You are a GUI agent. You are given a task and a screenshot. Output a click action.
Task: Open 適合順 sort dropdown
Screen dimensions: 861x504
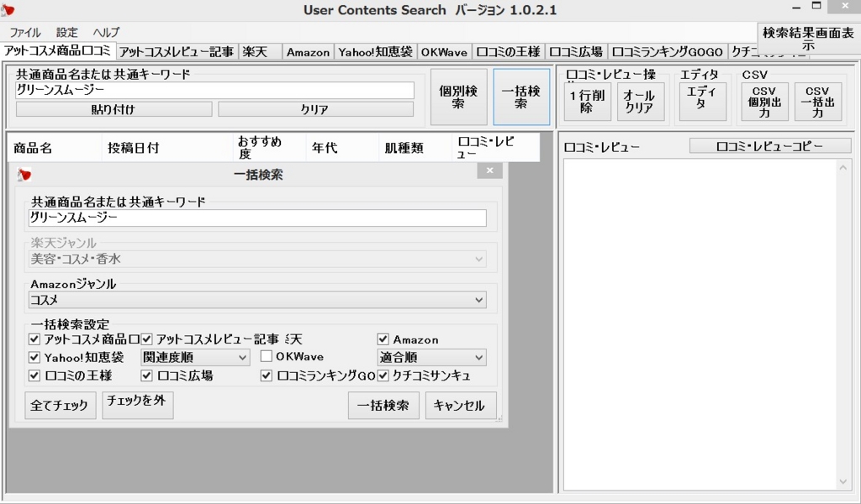point(431,357)
